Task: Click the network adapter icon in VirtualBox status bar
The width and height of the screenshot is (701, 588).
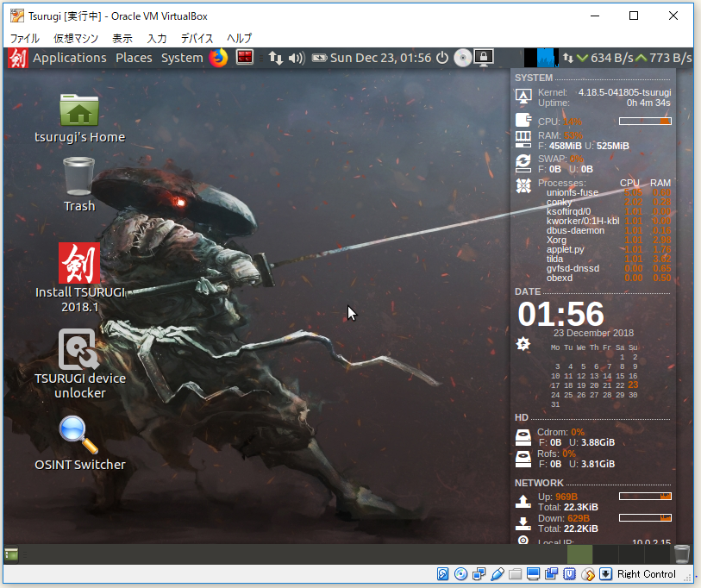Action: [x=479, y=573]
